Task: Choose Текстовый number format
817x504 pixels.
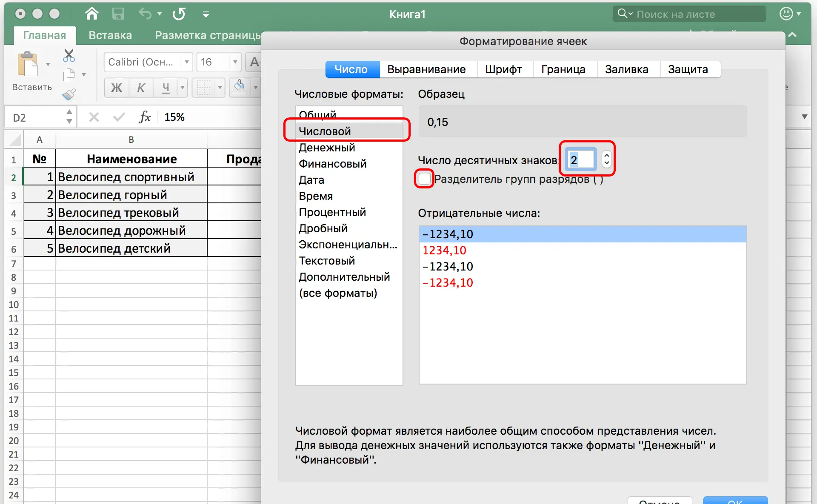Action: click(x=349, y=261)
